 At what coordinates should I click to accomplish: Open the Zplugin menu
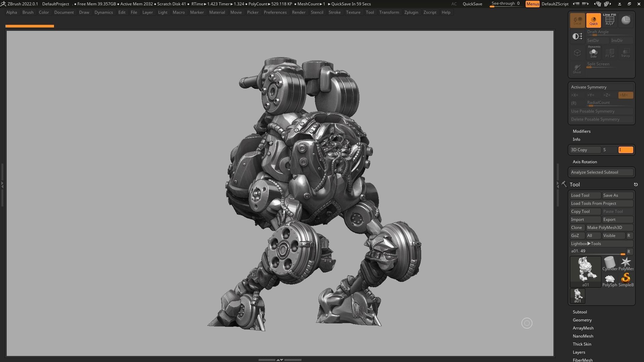pyautogui.click(x=411, y=12)
